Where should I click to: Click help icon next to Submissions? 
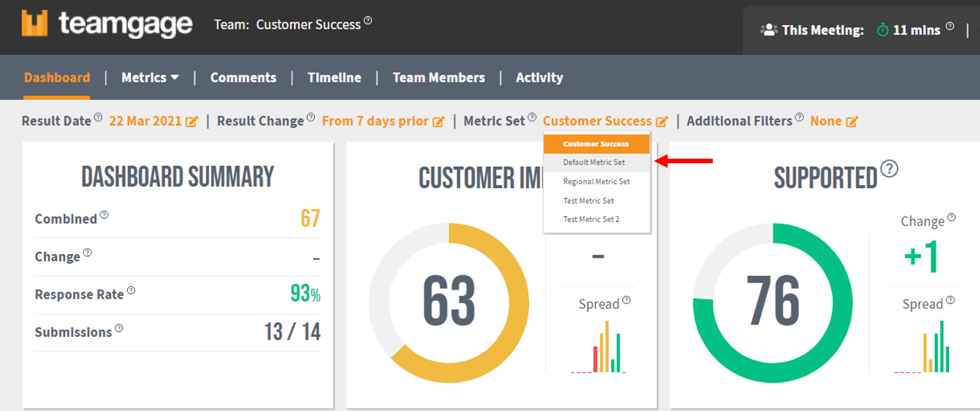tap(119, 328)
